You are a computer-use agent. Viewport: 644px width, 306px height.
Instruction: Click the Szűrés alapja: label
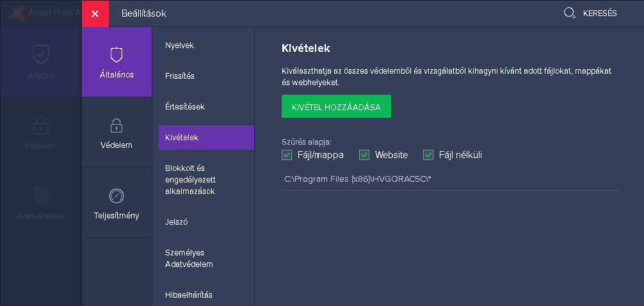(307, 142)
